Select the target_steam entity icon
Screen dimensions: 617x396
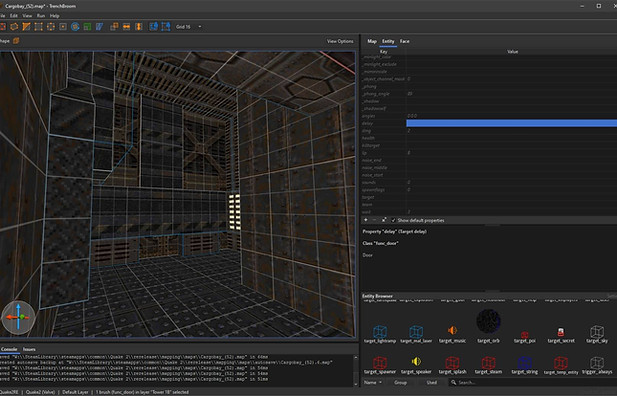488,363
